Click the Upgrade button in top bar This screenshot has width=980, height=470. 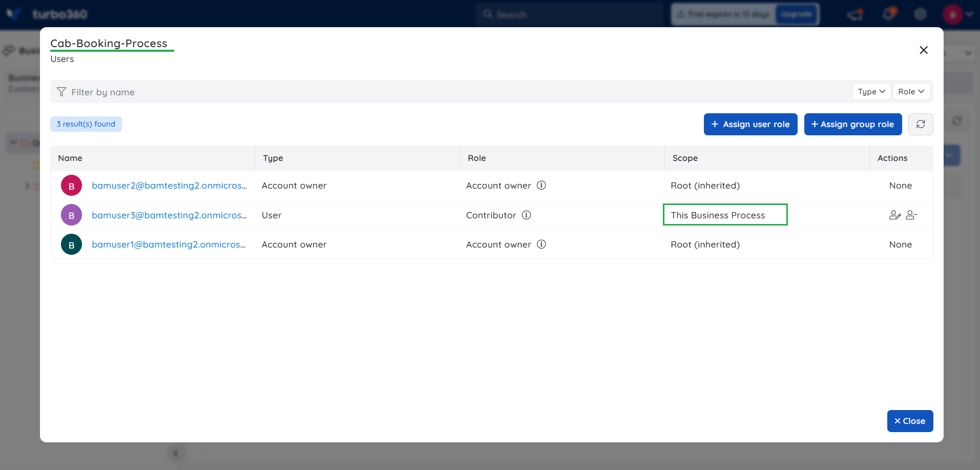(796, 14)
